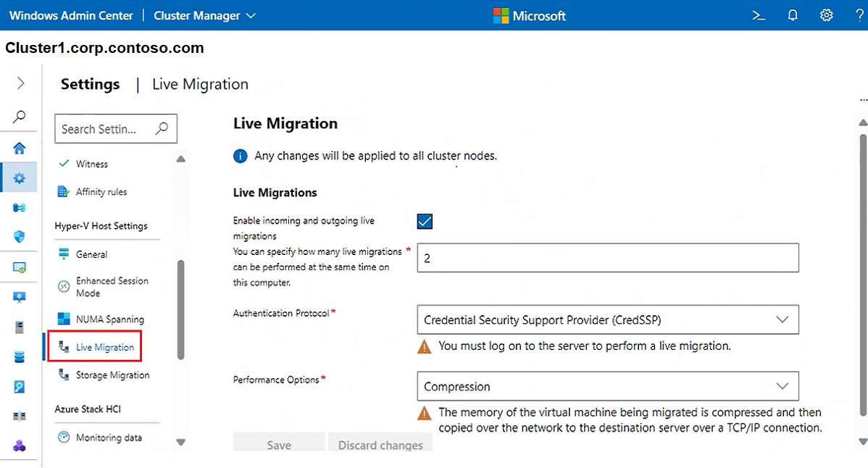Click the simultaneous live migrations number field
868x468 pixels.
point(607,258)
